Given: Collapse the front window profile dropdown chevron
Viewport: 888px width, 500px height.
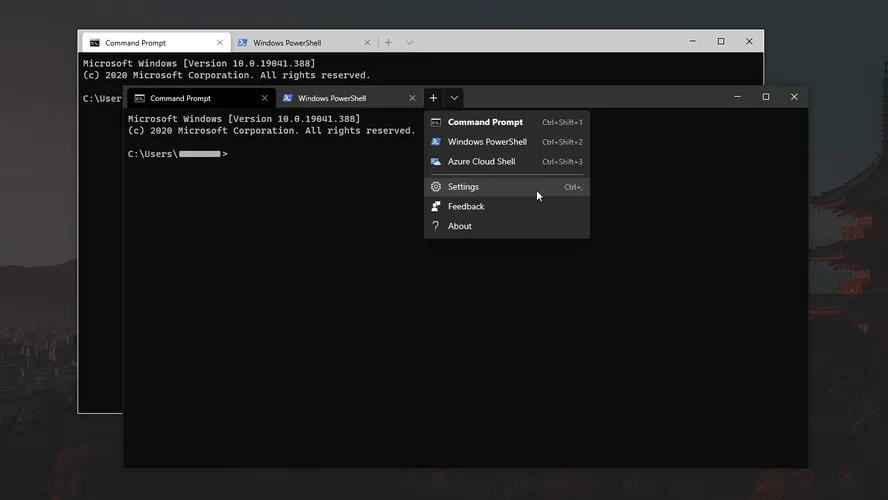Looking at the screenshot, I should 454,98.
